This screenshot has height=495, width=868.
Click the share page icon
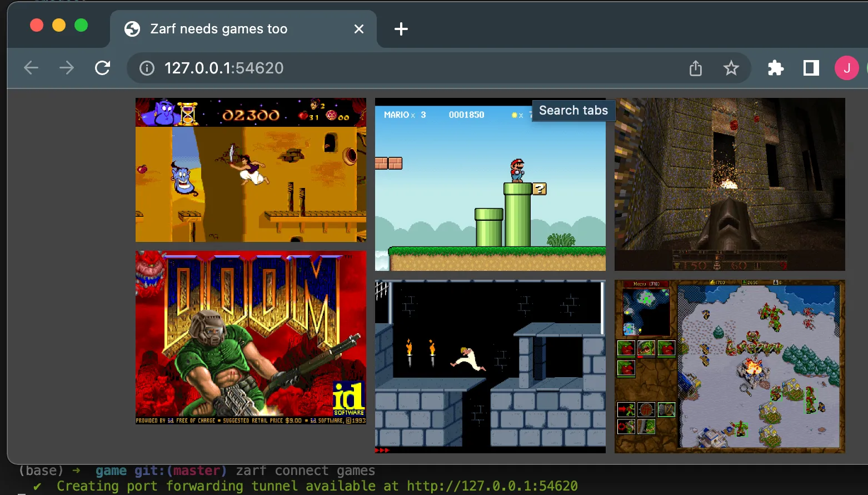click(x=696, y=68)
